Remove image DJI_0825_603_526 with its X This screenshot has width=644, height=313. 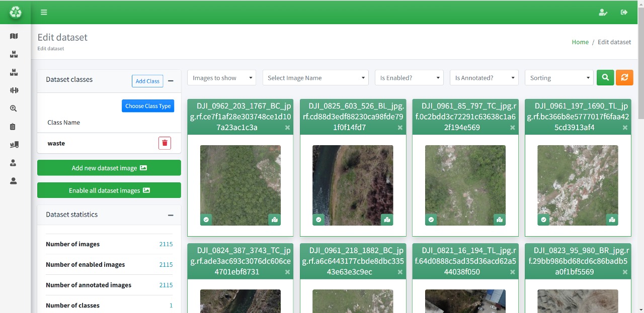coord(400,128)
